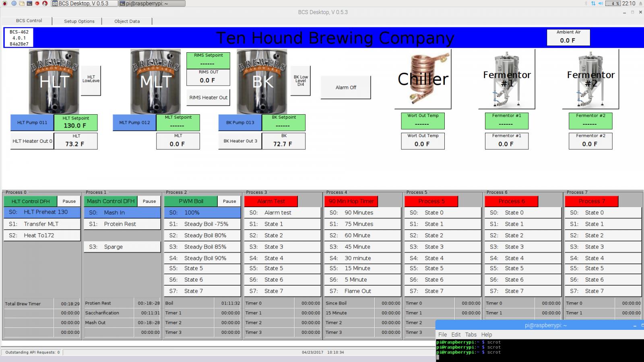Click the HLT kettle image
Screen dimensions: 644x362
click(54, 82)
